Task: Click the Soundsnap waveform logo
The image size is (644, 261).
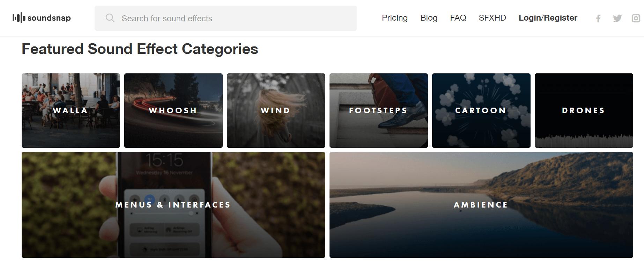Action: [19, 18]
